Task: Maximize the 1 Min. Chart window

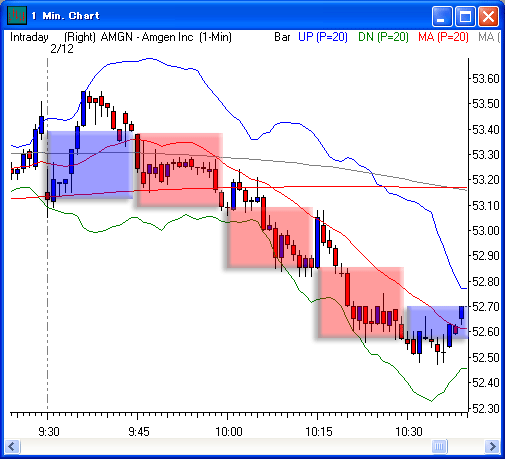Action: click(465, 16)
